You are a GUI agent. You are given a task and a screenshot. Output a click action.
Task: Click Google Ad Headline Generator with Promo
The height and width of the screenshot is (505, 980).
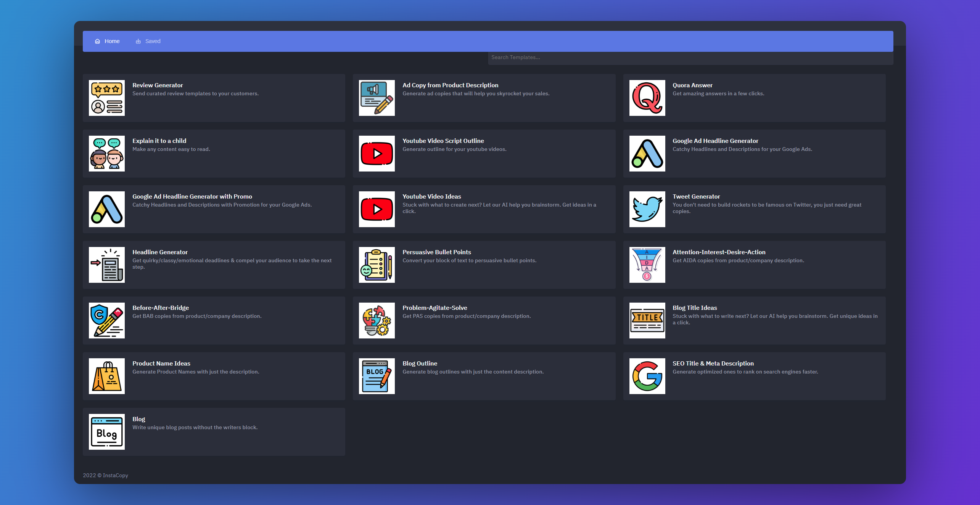(192, 196)
